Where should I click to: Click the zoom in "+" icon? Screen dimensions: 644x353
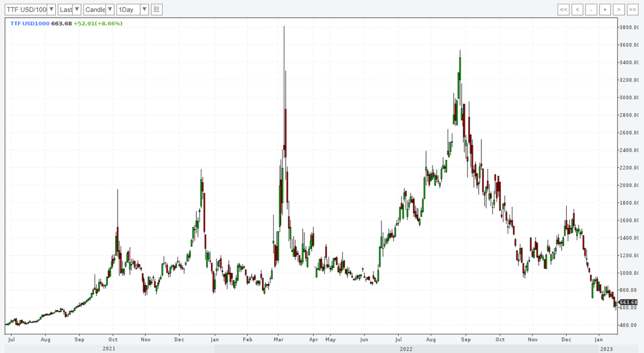(x=604, y=9)
